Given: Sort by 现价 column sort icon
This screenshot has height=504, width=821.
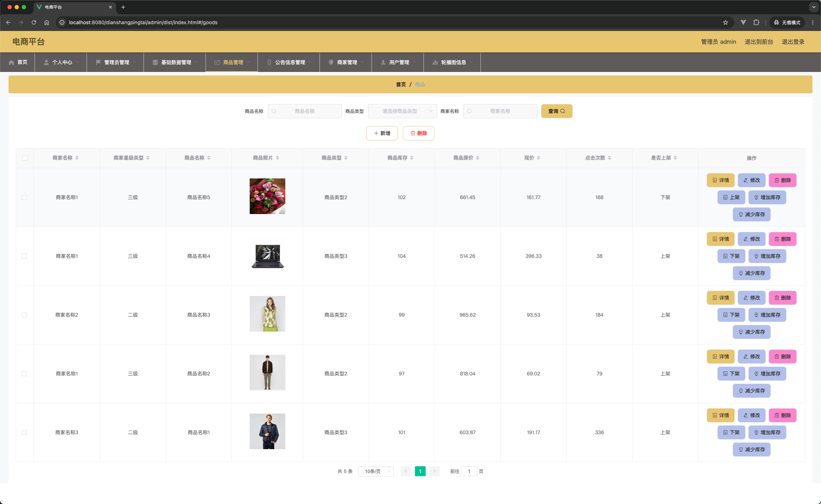Looking at the screenshot, I should (x=539, y=158).
